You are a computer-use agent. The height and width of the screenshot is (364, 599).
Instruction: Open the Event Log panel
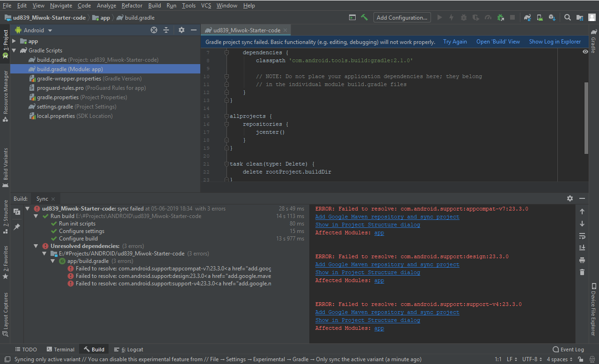click(x=568, y=349)
